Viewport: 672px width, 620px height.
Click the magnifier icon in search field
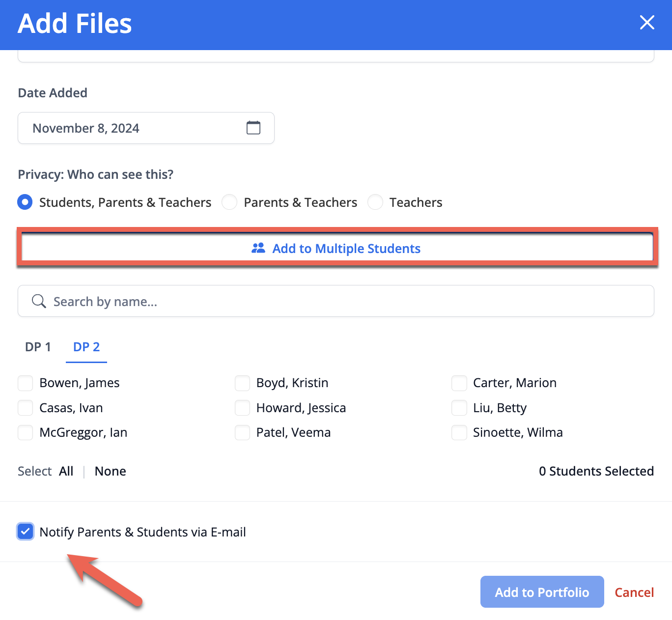point(39,301)
